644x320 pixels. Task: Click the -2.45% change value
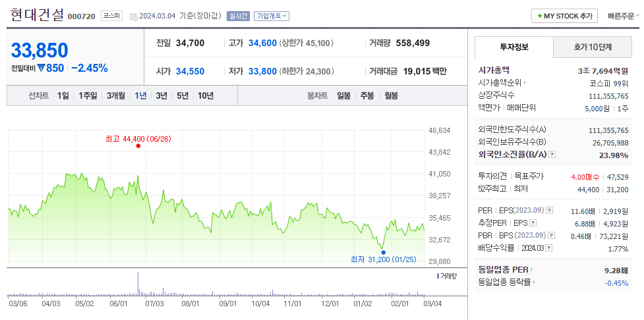point(90,68)
